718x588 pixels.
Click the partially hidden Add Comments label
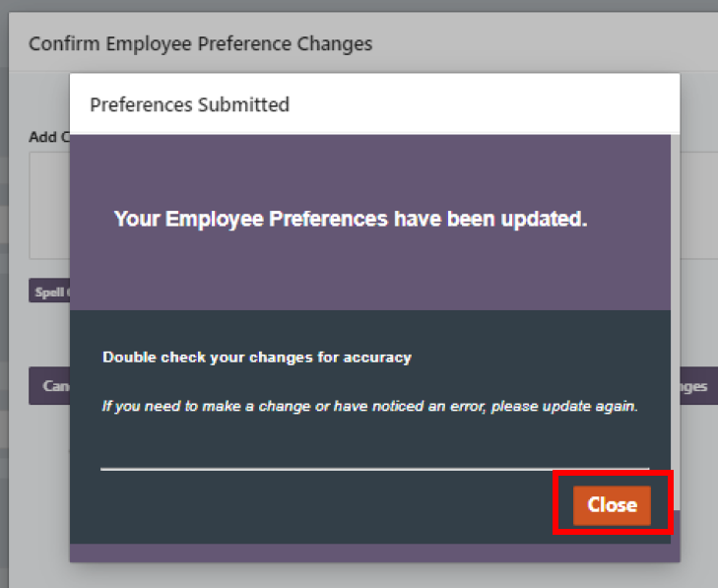click(48, 137)
